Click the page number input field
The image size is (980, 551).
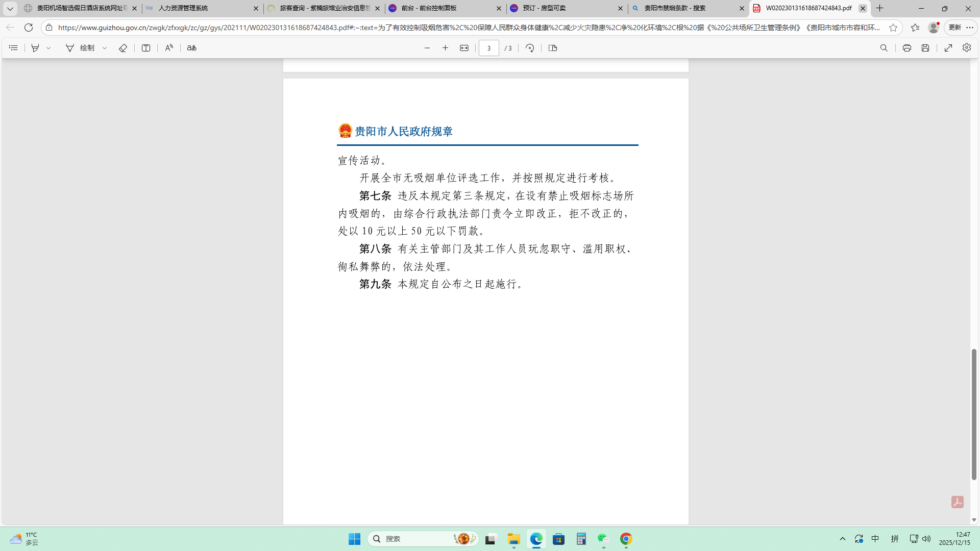(488, 48)
